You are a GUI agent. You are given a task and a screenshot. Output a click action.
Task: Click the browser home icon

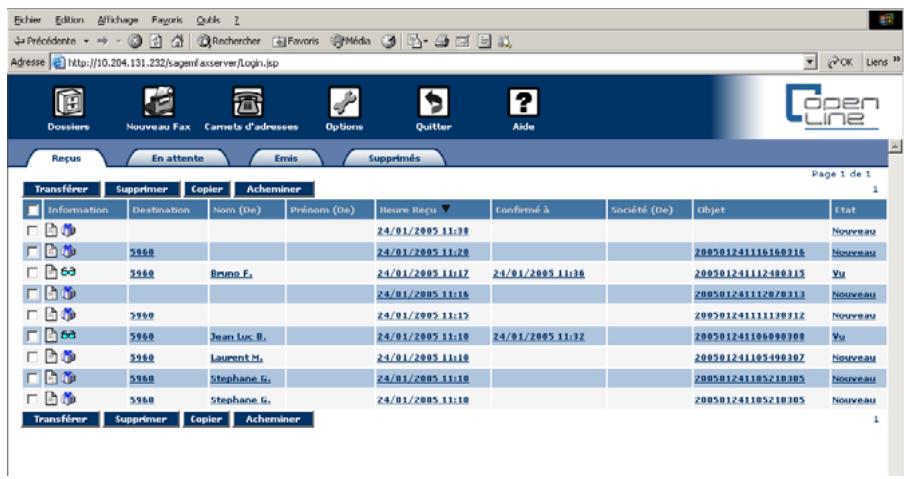click(177, 41)
